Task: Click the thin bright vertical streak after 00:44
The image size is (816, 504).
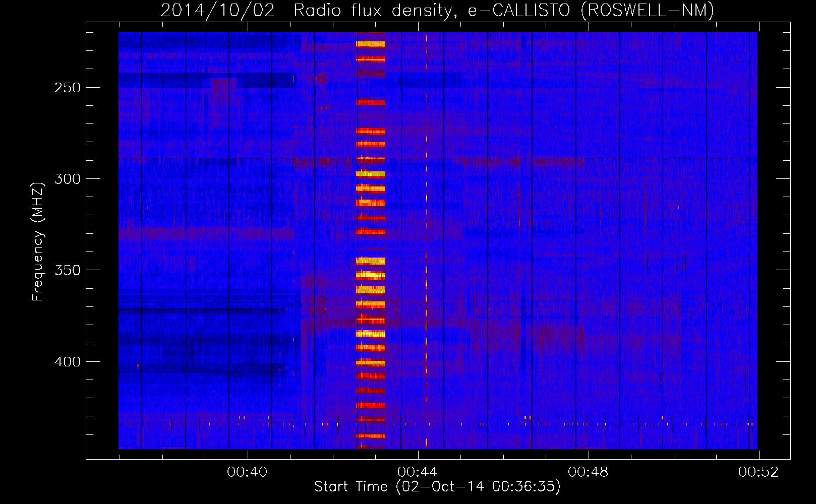Action: tap(427, 240)
